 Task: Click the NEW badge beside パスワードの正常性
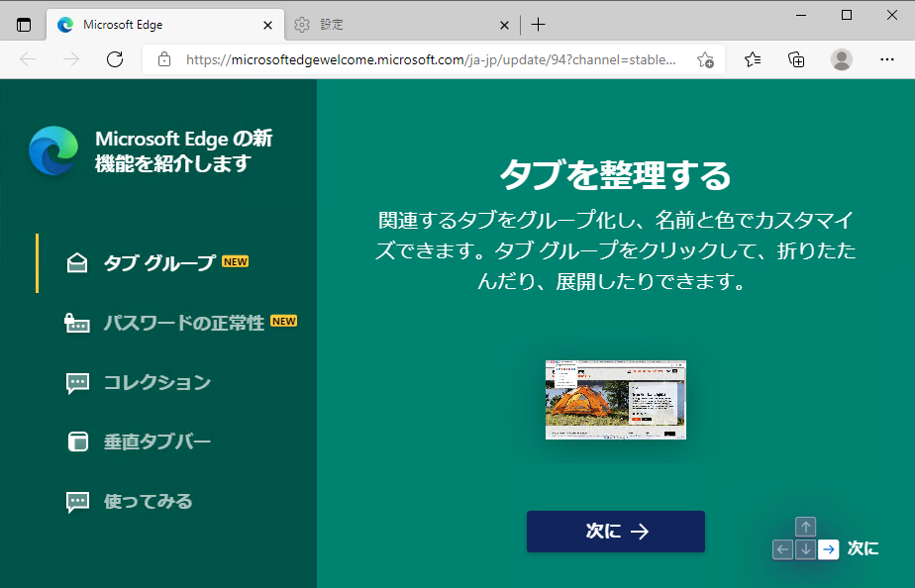click(283, 321)
